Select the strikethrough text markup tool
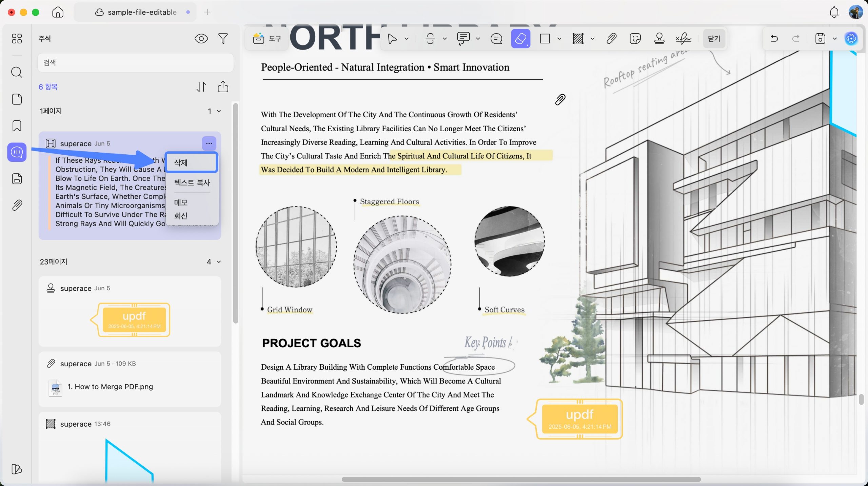868x486 pixels. [430, 39]
